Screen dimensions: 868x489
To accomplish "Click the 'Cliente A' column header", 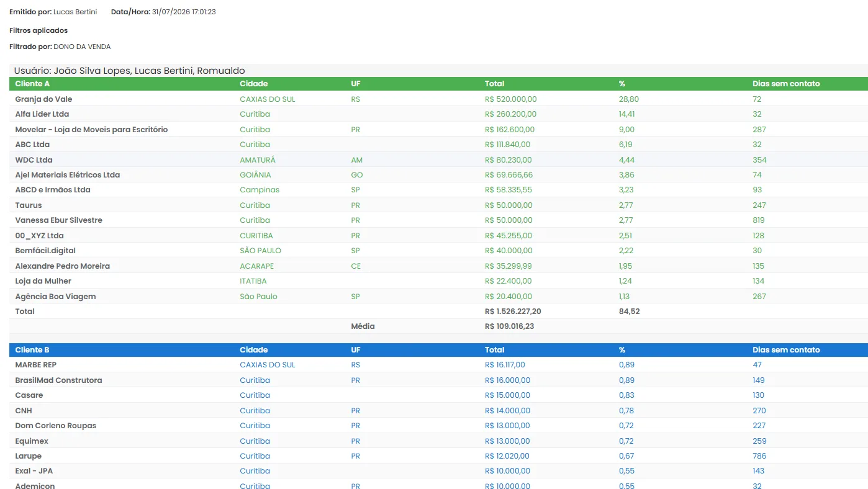I will 33,84.
